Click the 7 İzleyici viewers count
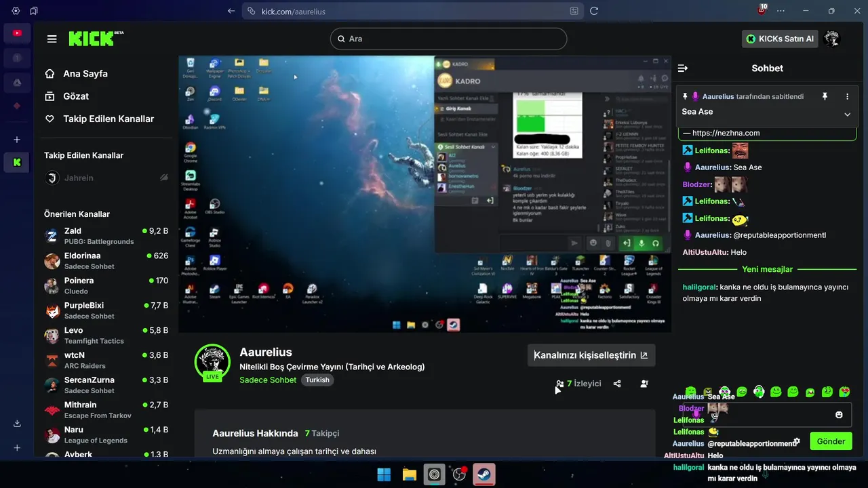The width and height of the screenshot is (868, 488). (578, 384)
